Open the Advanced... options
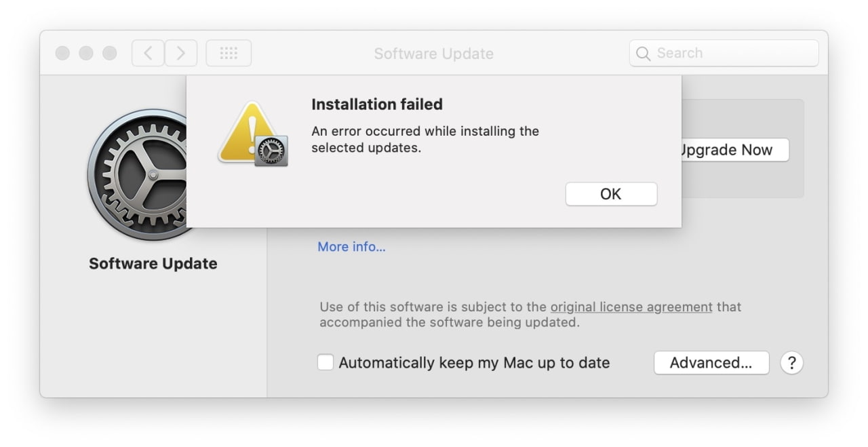The height and width of the screenshot is (447, 868). (711, 362)
